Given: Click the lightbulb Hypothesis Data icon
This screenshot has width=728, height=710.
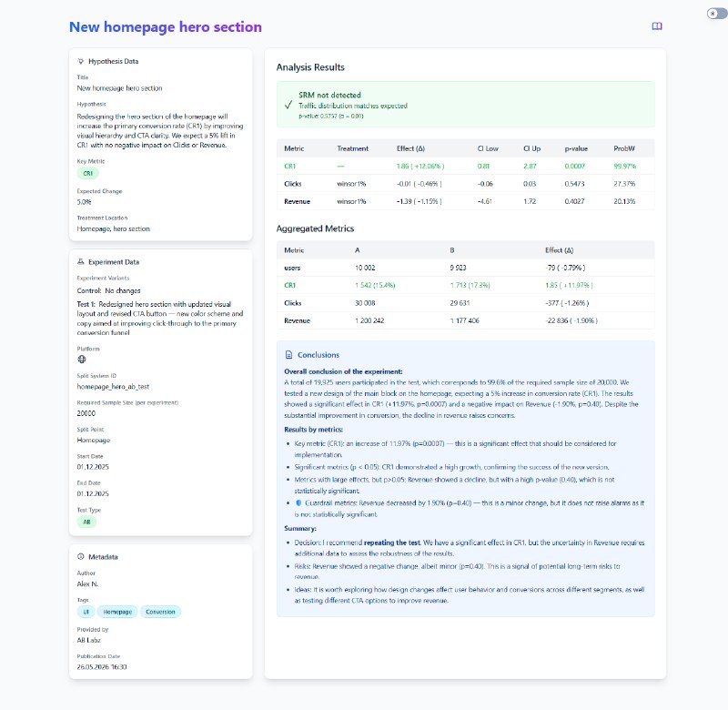Looking at the screenshot, I should tap(81, 61).
